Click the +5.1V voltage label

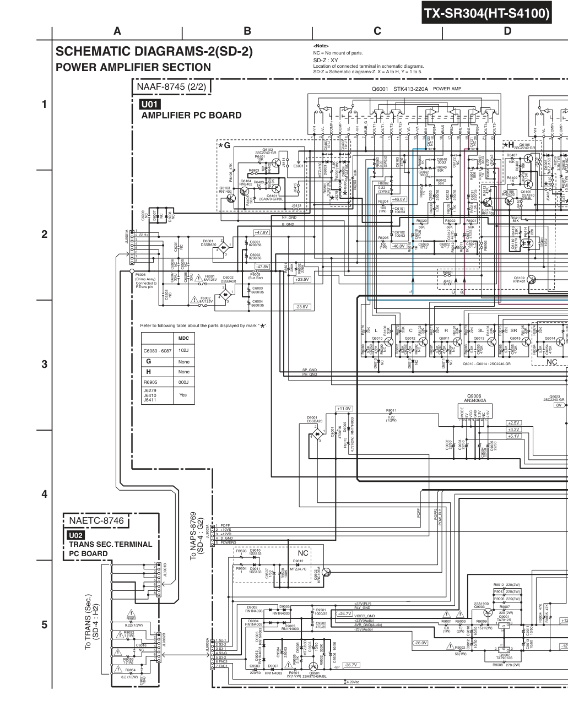pyautogui.click(x=513, y=436)
